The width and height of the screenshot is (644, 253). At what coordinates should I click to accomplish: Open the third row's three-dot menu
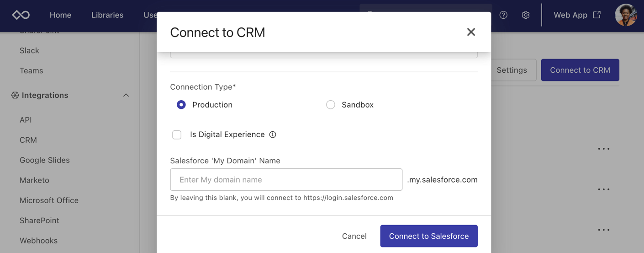tap(604, 230)
